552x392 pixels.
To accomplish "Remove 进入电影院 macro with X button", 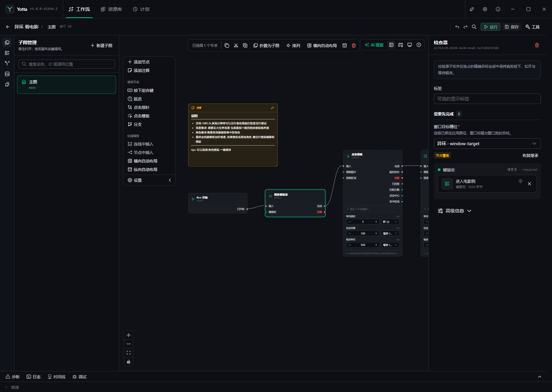I will coord(529,184).
